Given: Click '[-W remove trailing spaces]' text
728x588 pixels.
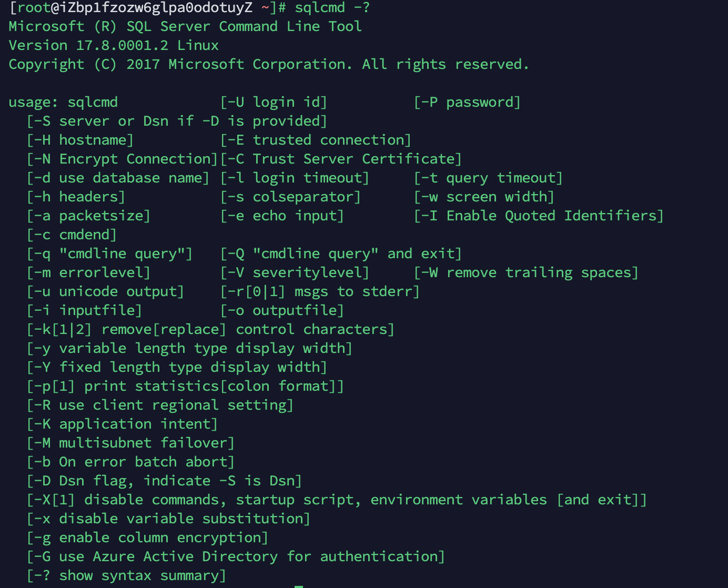Looking at the screenshot, I should pos(526,272).
